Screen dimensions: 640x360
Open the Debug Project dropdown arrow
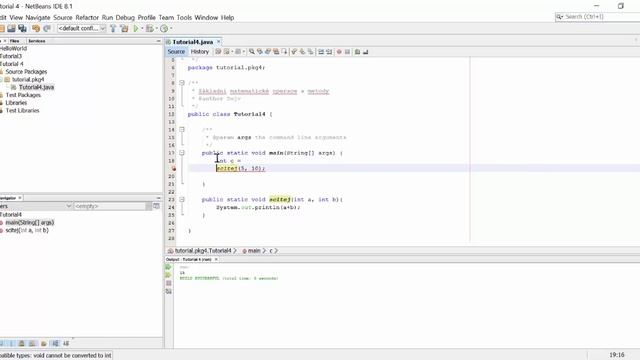(156, 29)
